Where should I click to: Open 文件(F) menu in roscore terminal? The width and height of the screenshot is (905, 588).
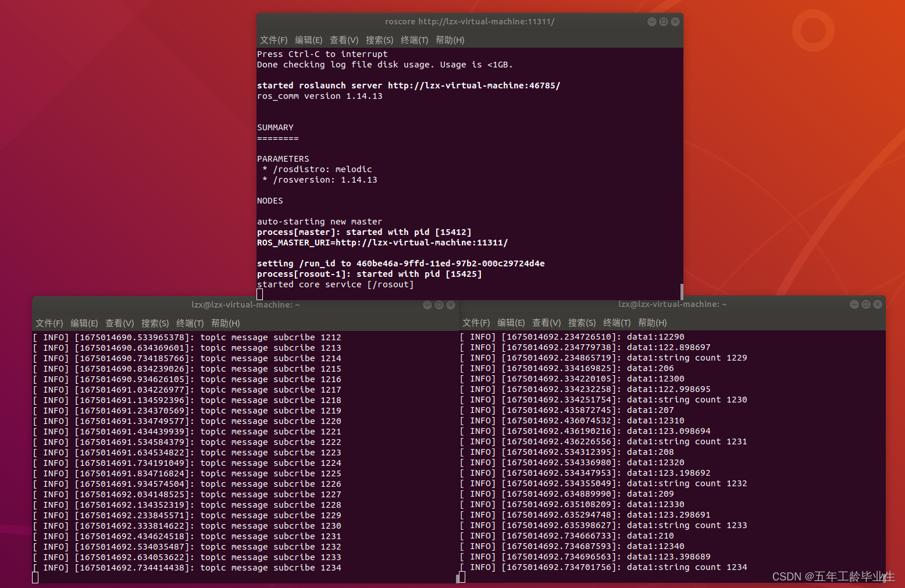pos(273,40)
